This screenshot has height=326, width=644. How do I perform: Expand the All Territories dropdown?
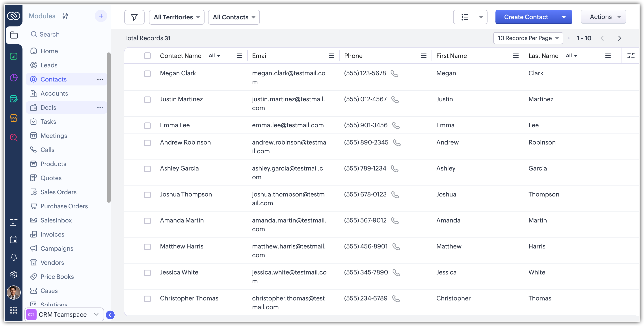click(x=177, y=17)
